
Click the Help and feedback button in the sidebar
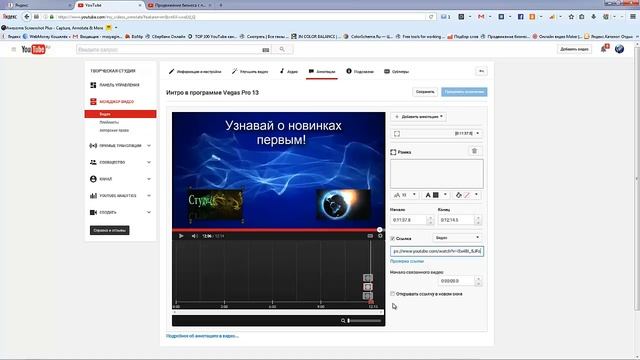click(109, 230)
